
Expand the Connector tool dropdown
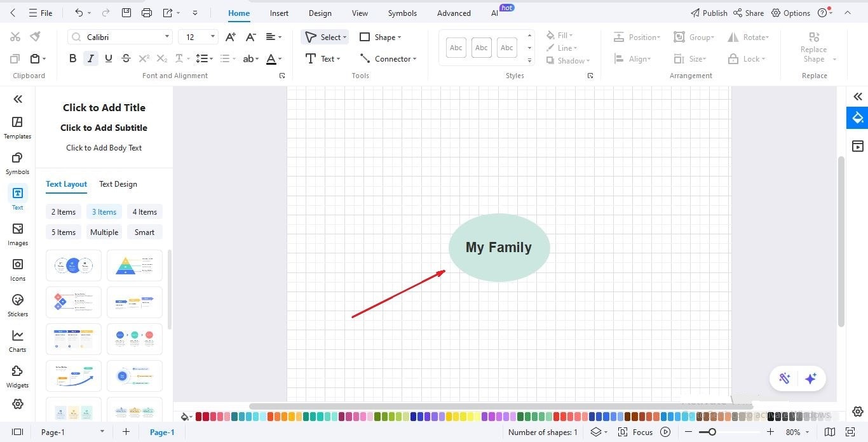coord(415,59)
